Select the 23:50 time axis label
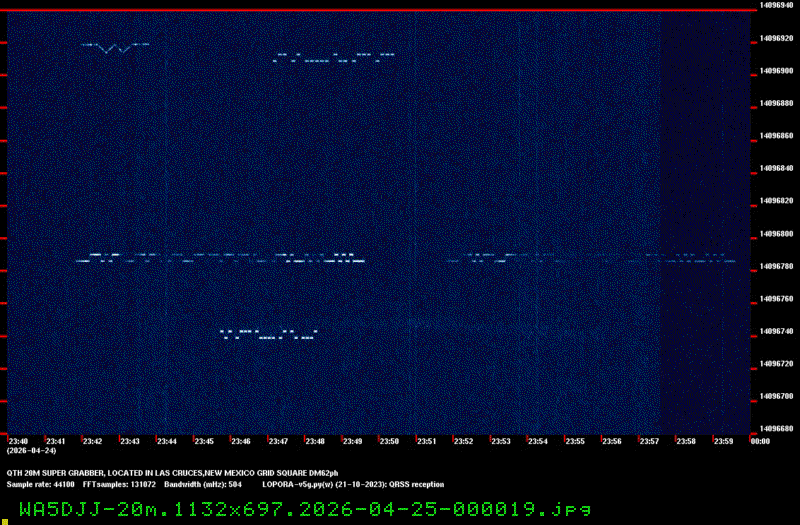800x525 pixels. [x=389, y=441]
